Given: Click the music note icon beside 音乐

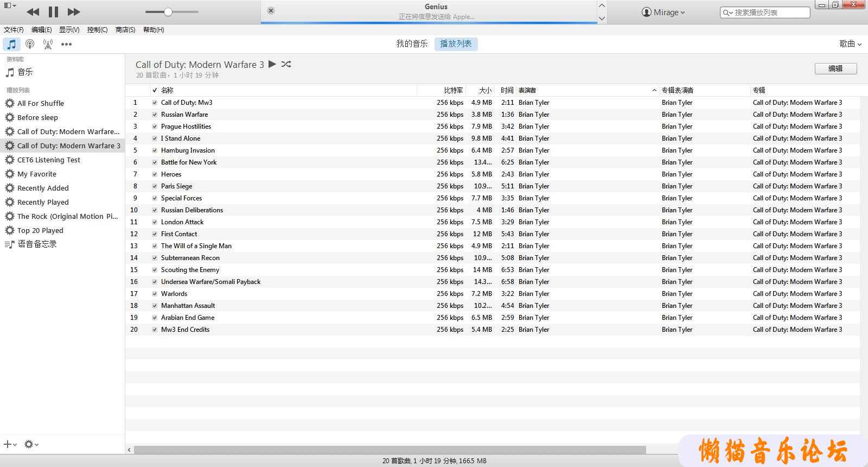Looking at the screenshot, I should pos(10,72).
